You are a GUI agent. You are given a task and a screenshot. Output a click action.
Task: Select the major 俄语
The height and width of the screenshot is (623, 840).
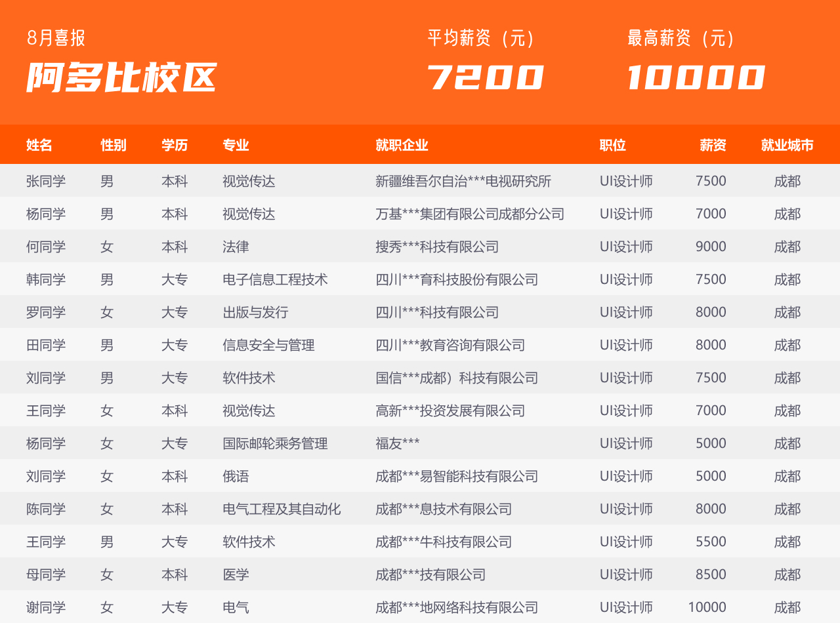236,476
